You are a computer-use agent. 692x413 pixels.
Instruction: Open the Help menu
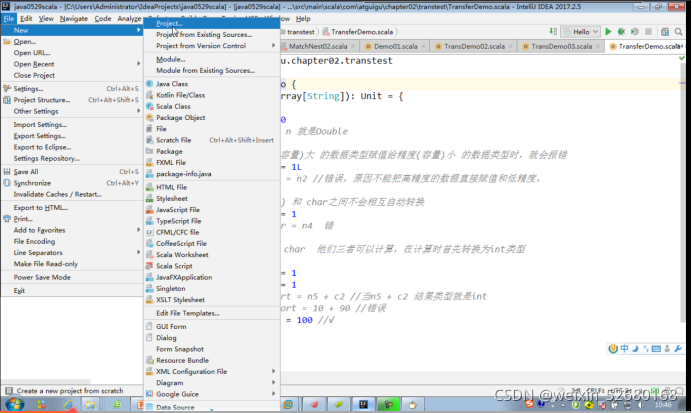303,19
